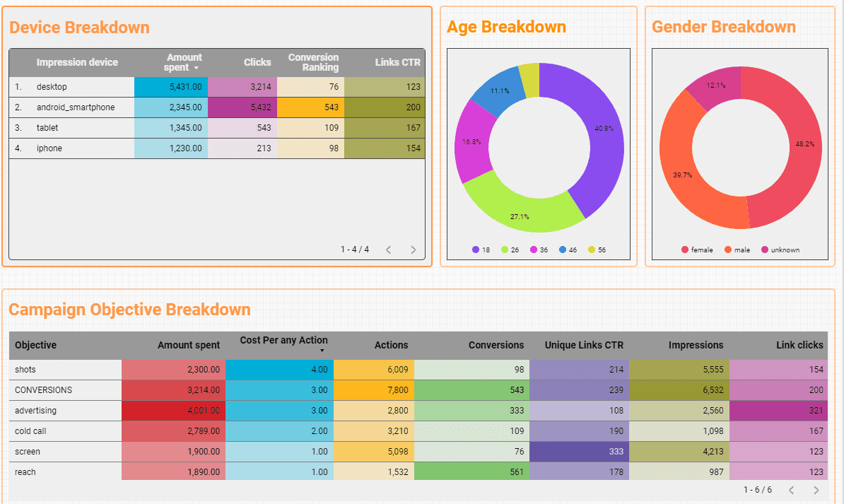Toggle unknown gender legend item
The height and width of the screenshot is (504, 844).
click(780, 250)
